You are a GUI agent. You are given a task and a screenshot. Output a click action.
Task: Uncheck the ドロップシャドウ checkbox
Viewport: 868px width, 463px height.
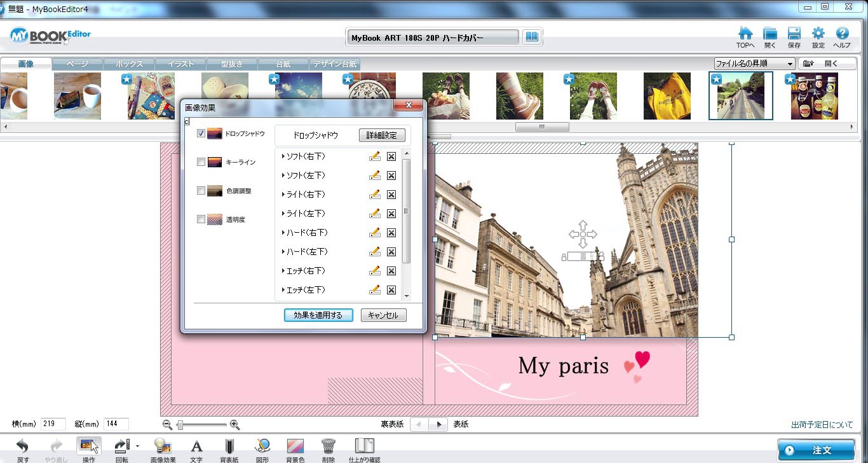point(201,134)
